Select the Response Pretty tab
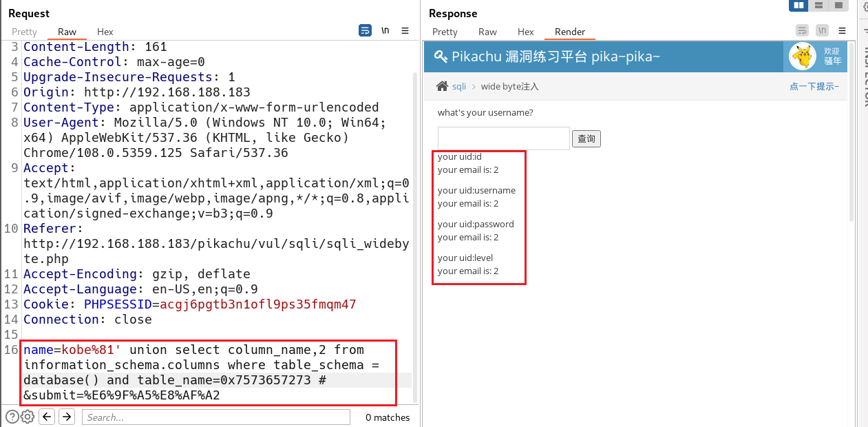Viewport: 868px width, 427px height. 445,32
